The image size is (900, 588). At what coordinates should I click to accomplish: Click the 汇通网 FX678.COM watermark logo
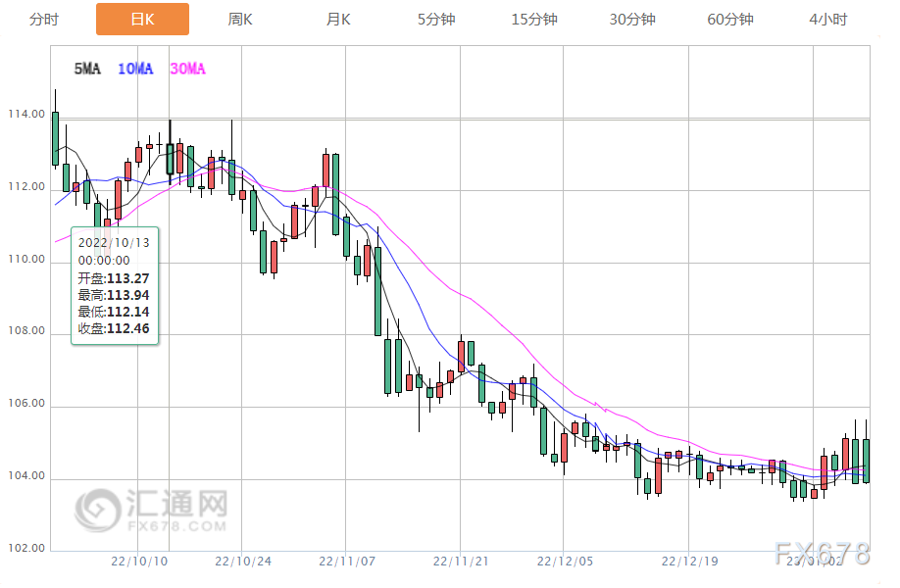click(151, 510)
